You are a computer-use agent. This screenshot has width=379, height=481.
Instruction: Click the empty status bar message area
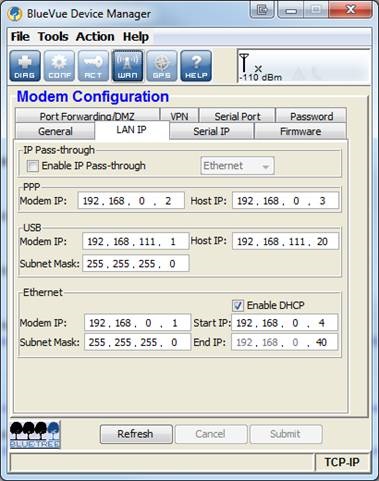click(x=162, y=462)
